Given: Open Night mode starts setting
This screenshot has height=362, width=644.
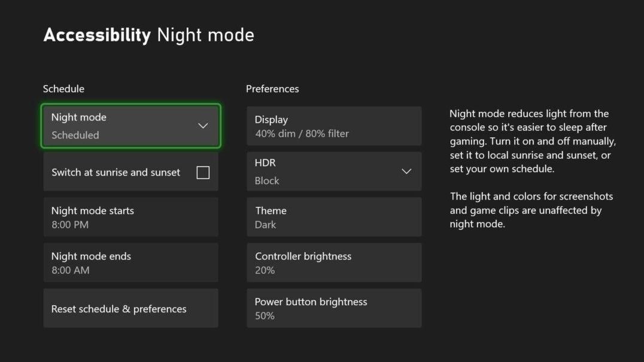Looking at the screenshot, I should 130,217.
